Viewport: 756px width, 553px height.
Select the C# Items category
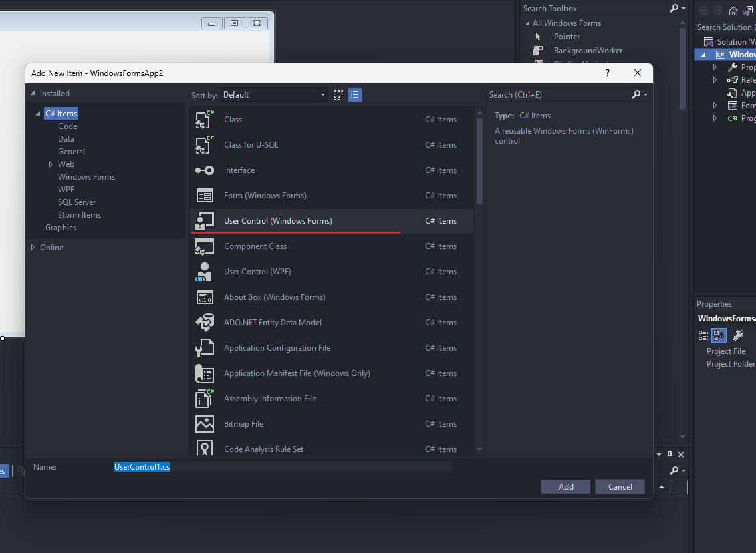click(61, 114)
